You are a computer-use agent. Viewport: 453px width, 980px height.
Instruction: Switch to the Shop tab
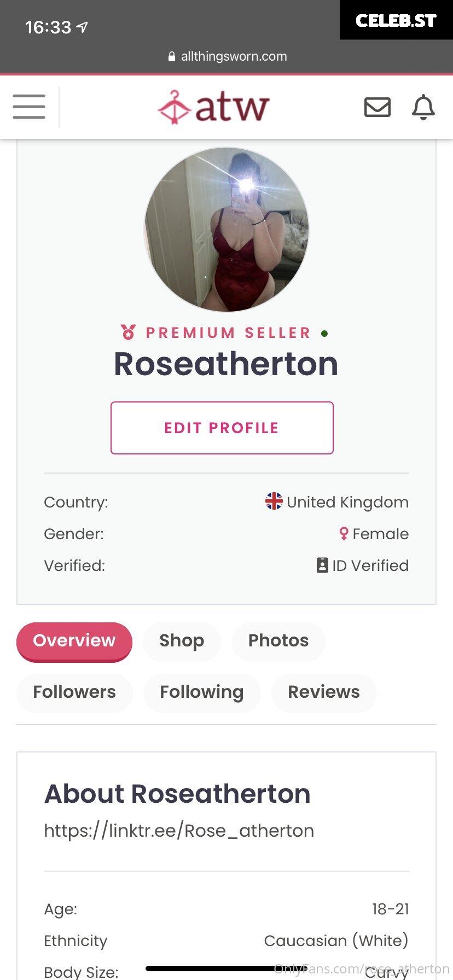pyautogui.click(x=182, y=641)
